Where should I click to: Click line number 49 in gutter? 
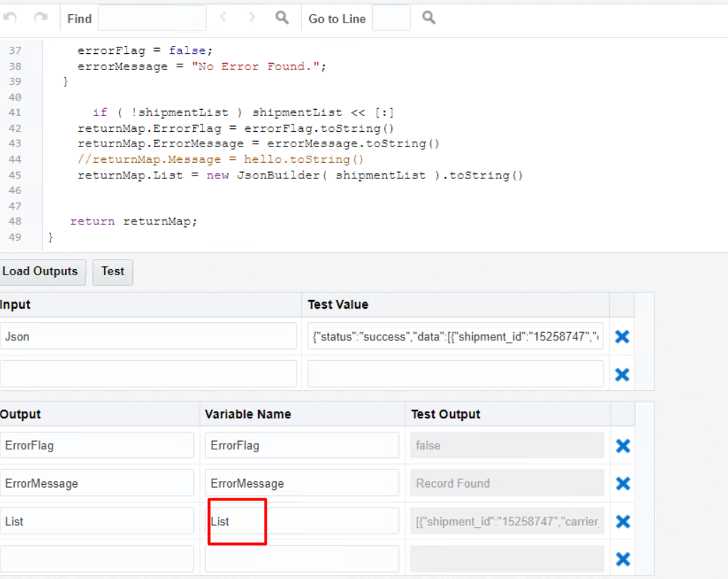(x=15, y=237)
